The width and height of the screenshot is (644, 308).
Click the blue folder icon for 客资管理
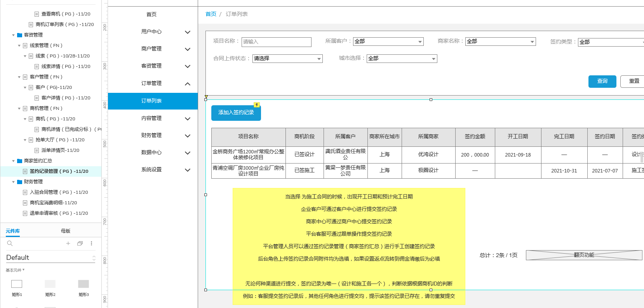pos(19,35)
